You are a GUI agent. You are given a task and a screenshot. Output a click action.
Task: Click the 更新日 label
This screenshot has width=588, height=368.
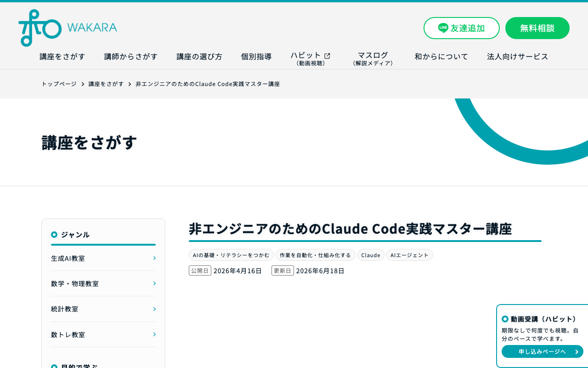[283, 270]
